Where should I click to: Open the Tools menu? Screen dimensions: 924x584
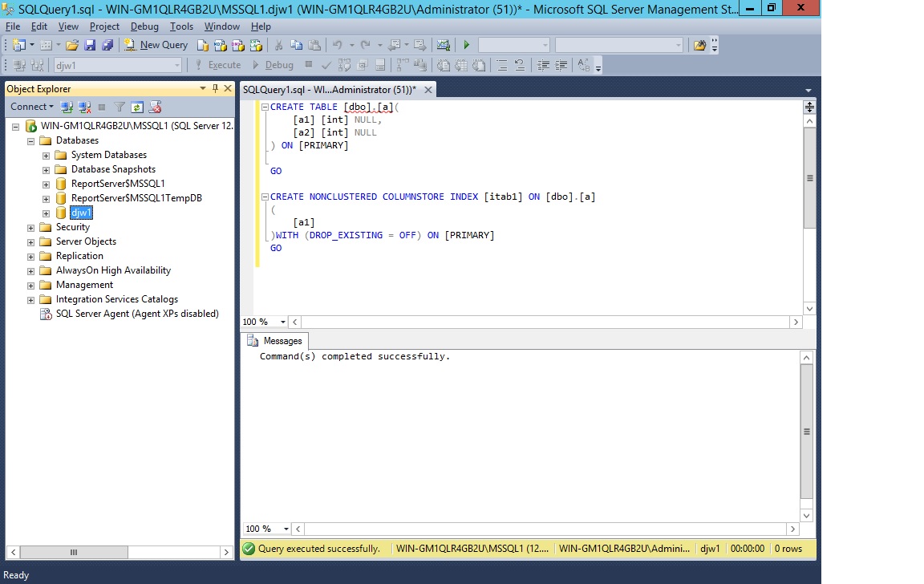[181, 26]
